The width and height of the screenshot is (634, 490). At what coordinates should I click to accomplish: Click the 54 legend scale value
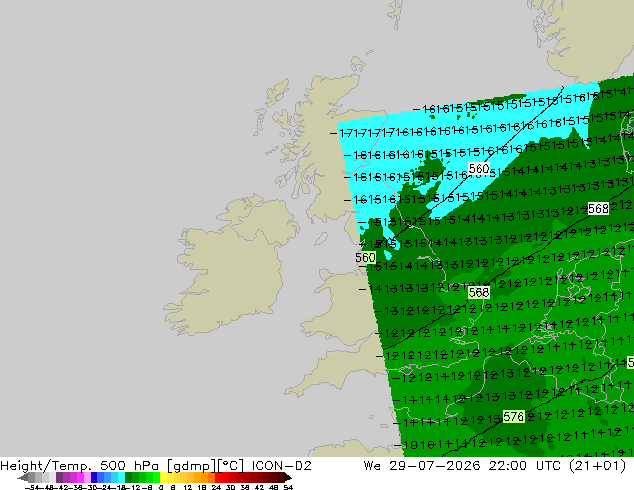(288, 487)
